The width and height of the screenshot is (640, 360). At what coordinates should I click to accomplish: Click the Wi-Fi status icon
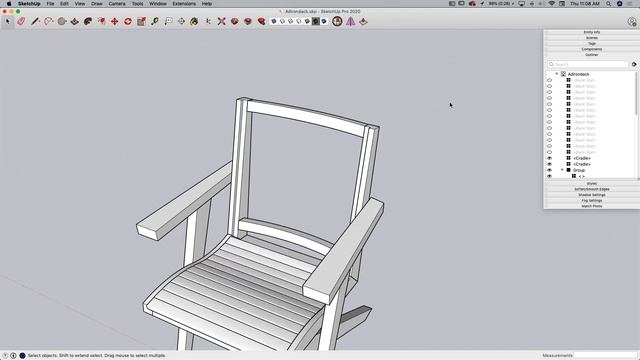tap(552, 4)
